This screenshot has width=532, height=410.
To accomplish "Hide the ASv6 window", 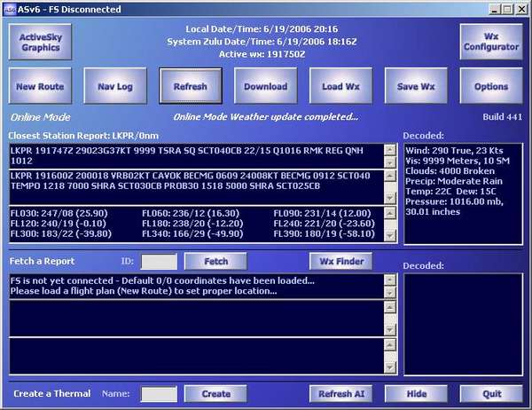I will point(417,394).
